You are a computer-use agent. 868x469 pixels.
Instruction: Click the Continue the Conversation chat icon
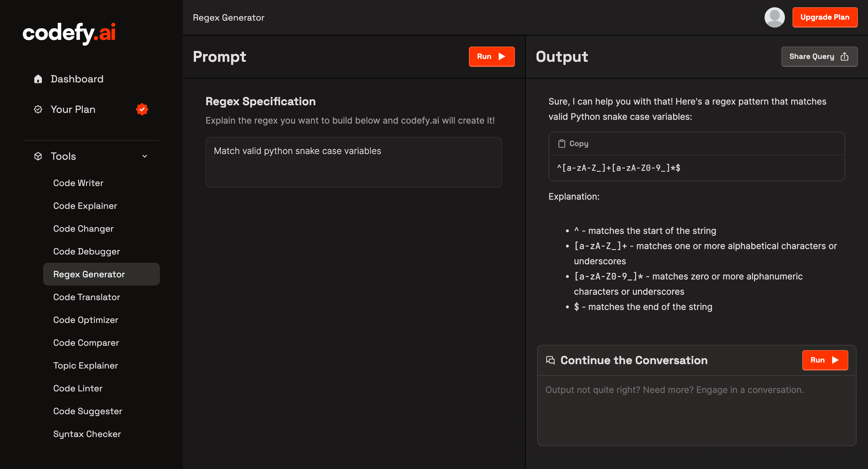pyautogui.click(x=550, y=360)
